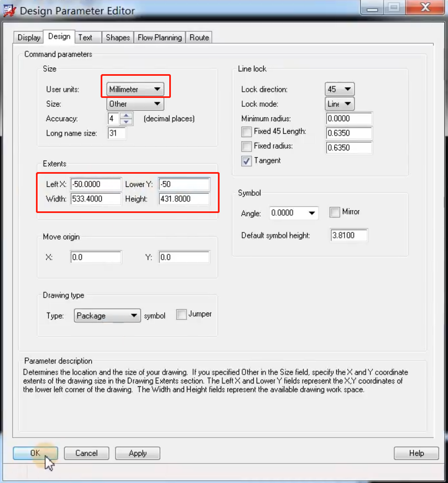This screenshot has width=448, height=483.
Task: Click the Left X extents field
Action: (x=96, y=184)
